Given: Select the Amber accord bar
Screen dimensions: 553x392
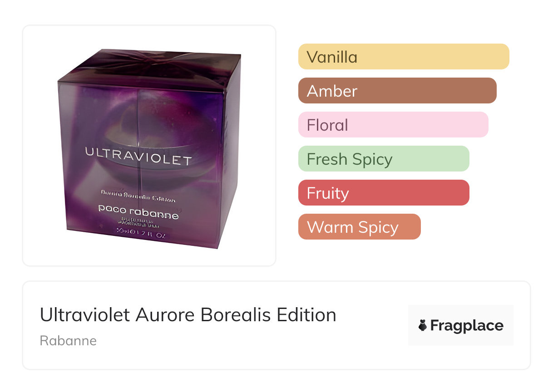Looking at the screenshot, I should click(x=397, y=91).
